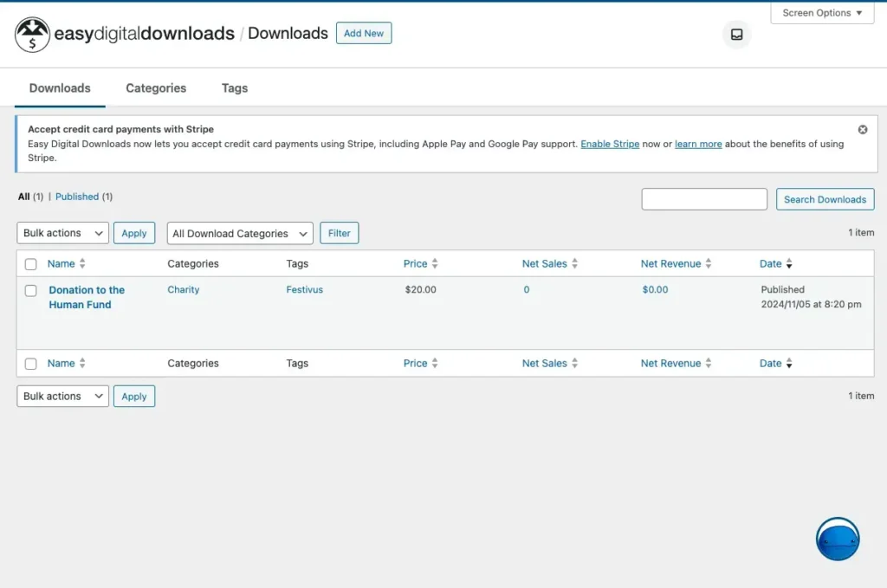Open the Screen Options panel
This screenshot has width=887, height=588.
[821, 12]
